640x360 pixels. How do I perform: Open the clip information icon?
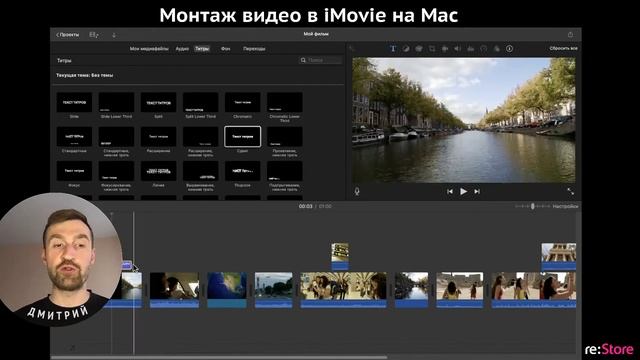[x=509, y=49]
